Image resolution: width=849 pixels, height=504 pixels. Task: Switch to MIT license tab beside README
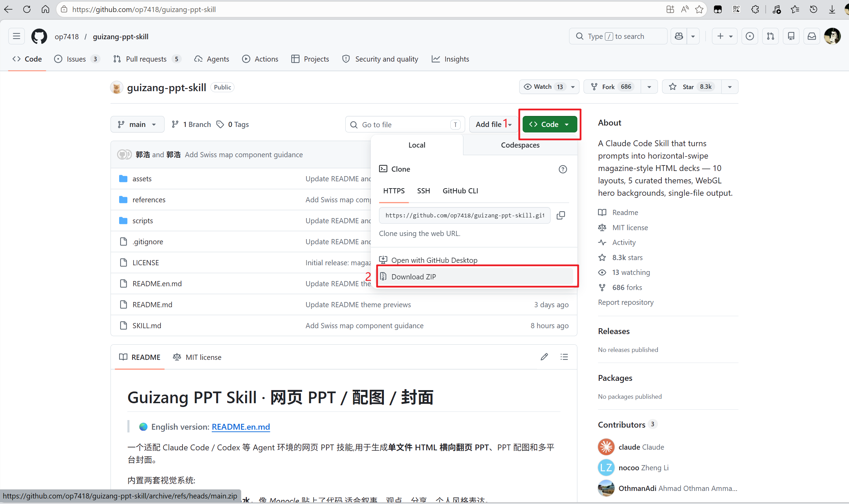click(x=197, y=357)
